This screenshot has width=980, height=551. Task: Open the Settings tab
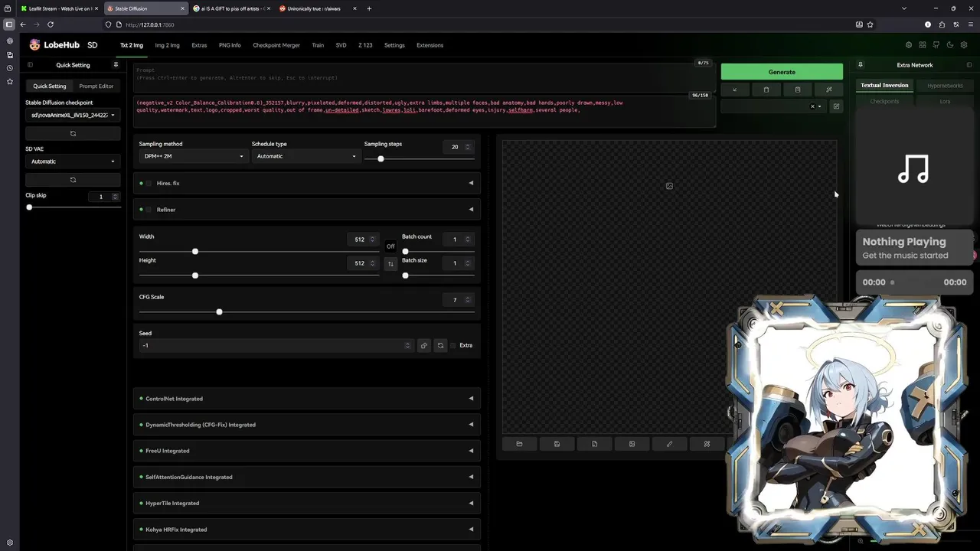click(x=394, y=45)
